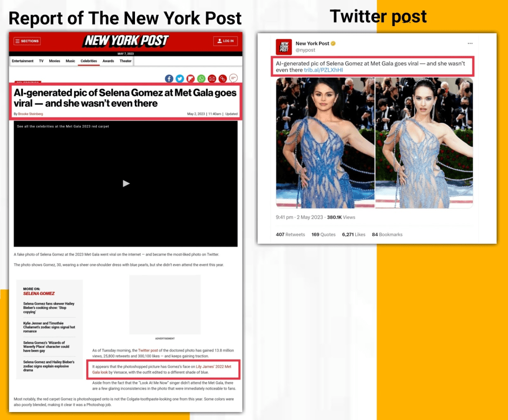508x420 pixels.
Task: Open the trib.al/PZLXhHI link in tweet
Action: point(323,70)
